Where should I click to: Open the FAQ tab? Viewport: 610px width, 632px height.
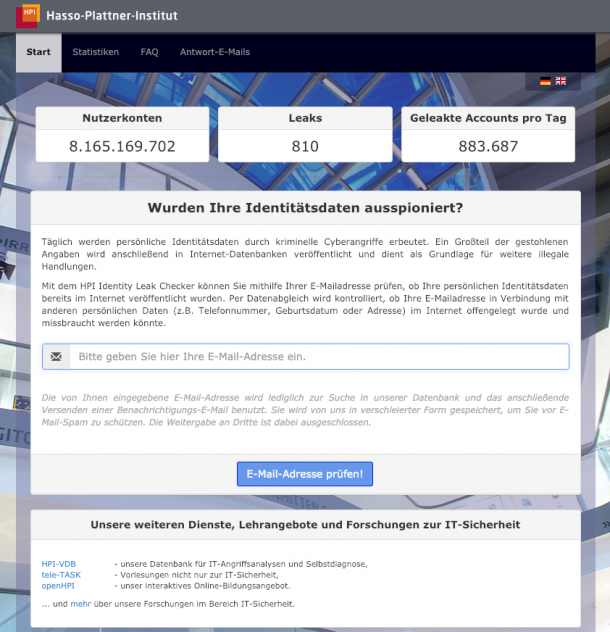tap(149, 52)
